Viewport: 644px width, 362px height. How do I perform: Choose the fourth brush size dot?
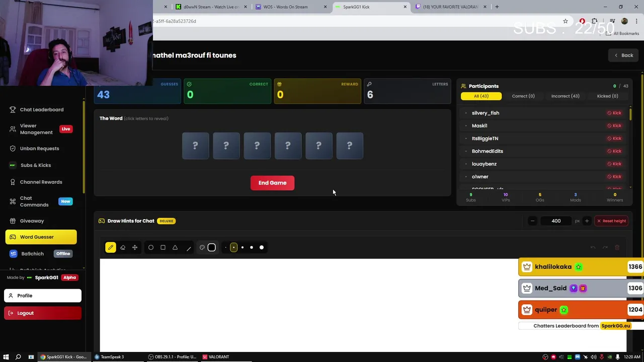point(252,247)
